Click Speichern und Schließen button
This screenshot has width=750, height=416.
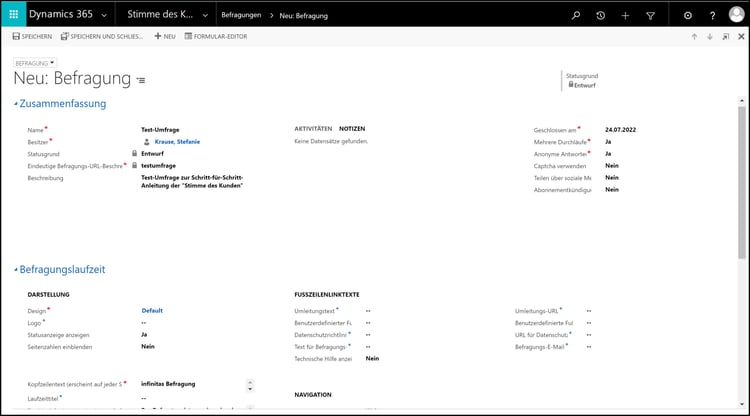tap(102, 36)
